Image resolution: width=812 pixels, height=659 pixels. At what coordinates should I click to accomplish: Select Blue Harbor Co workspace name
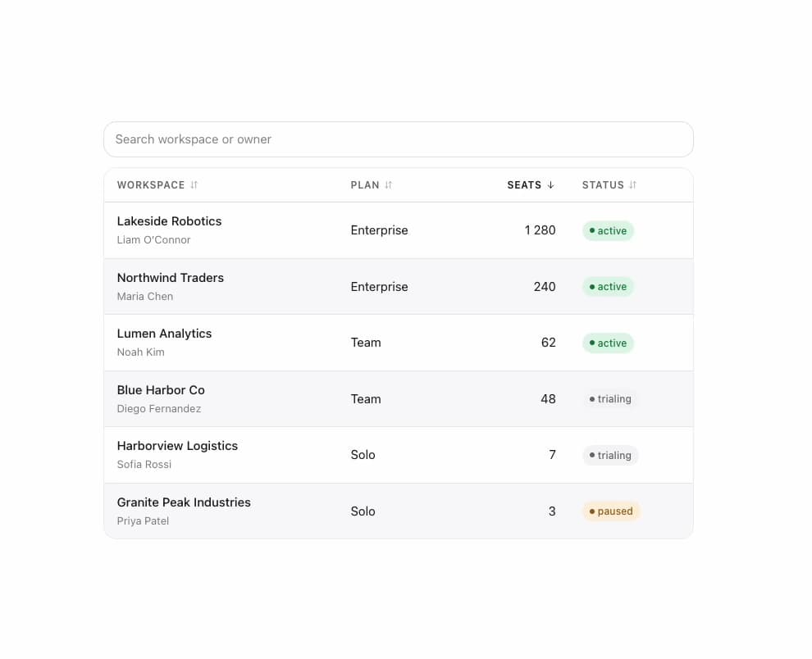[x=161, y=390]
